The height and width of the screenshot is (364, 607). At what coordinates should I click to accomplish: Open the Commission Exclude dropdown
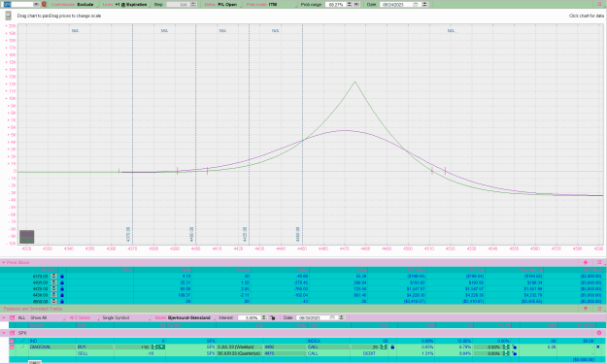74,4
